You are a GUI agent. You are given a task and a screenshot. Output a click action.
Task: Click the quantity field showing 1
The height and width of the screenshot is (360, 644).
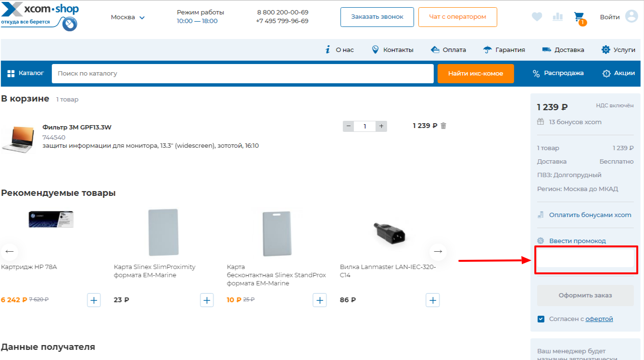365,126
